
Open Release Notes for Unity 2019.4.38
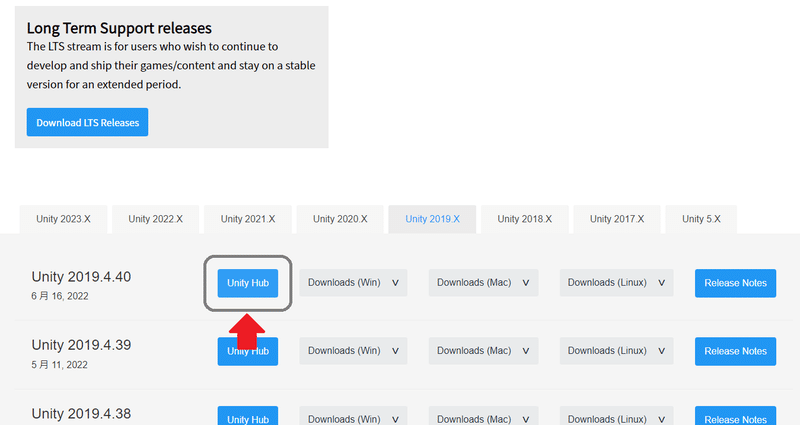pyautogui.click(x=735, y=416)
